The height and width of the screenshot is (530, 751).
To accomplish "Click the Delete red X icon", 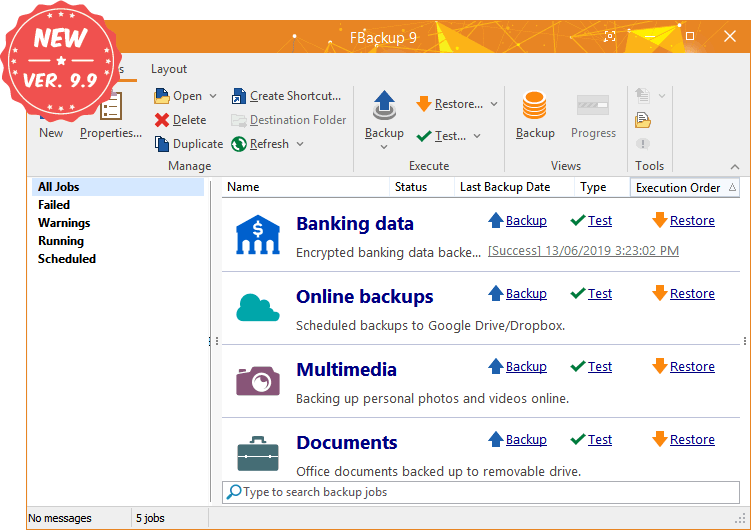I will pos(162,120).
